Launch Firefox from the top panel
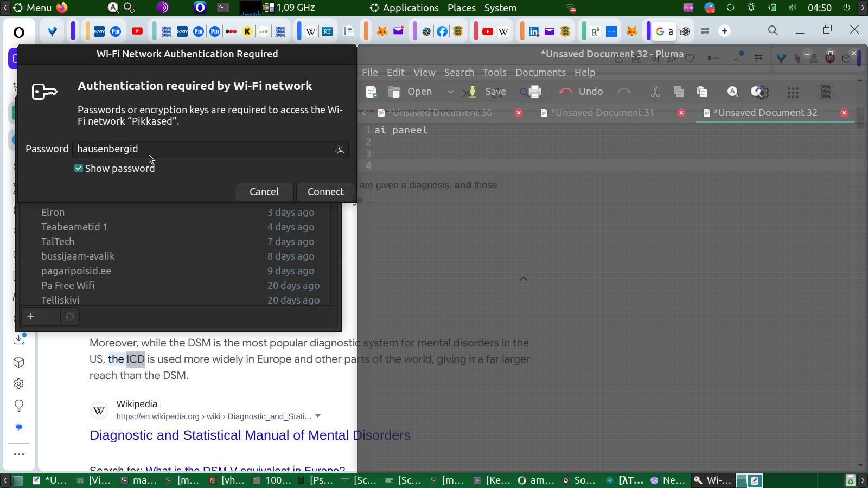The image size is (868, 488). (x=62, y=8)
